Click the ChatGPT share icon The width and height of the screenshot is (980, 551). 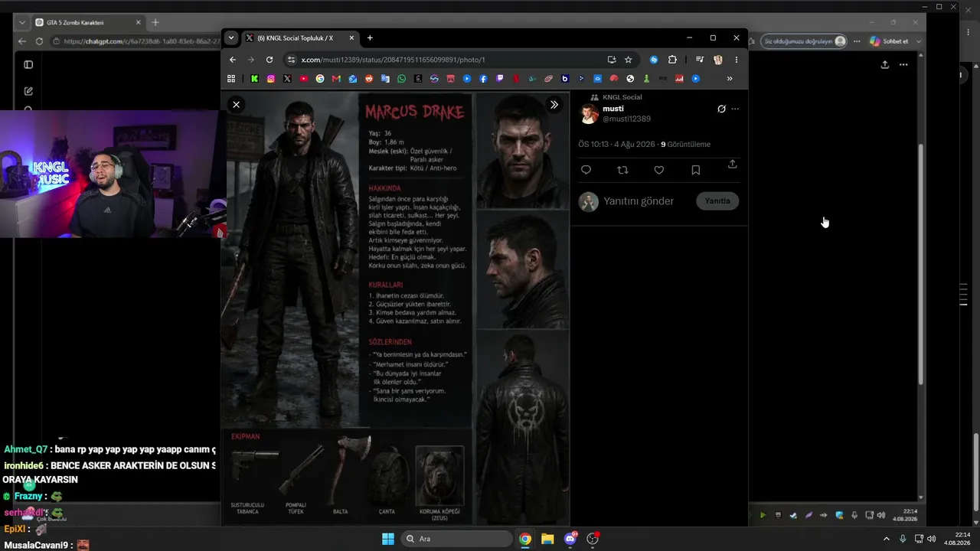[885, 65]
